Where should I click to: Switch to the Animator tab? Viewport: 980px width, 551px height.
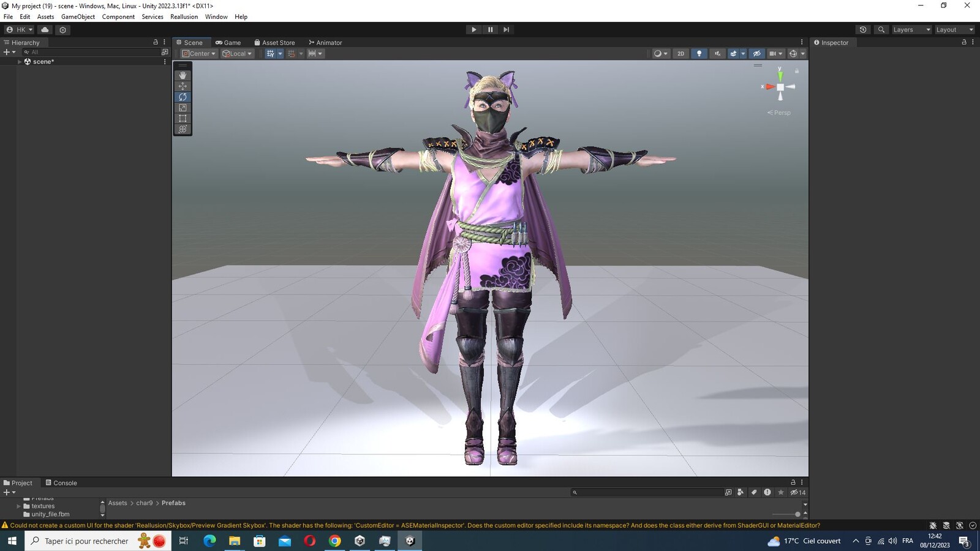(325, 42)
